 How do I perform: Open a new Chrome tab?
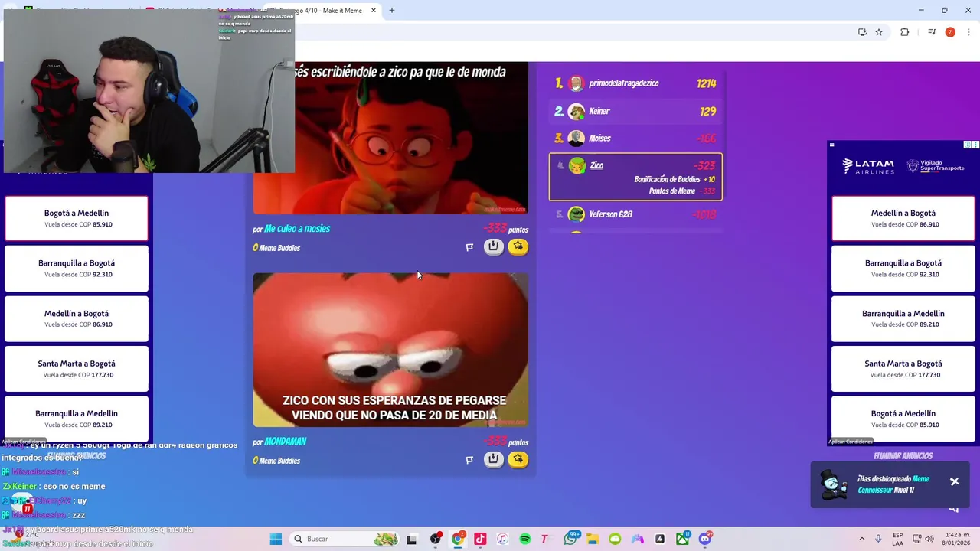pyautogui.click(x=391, y=11)
